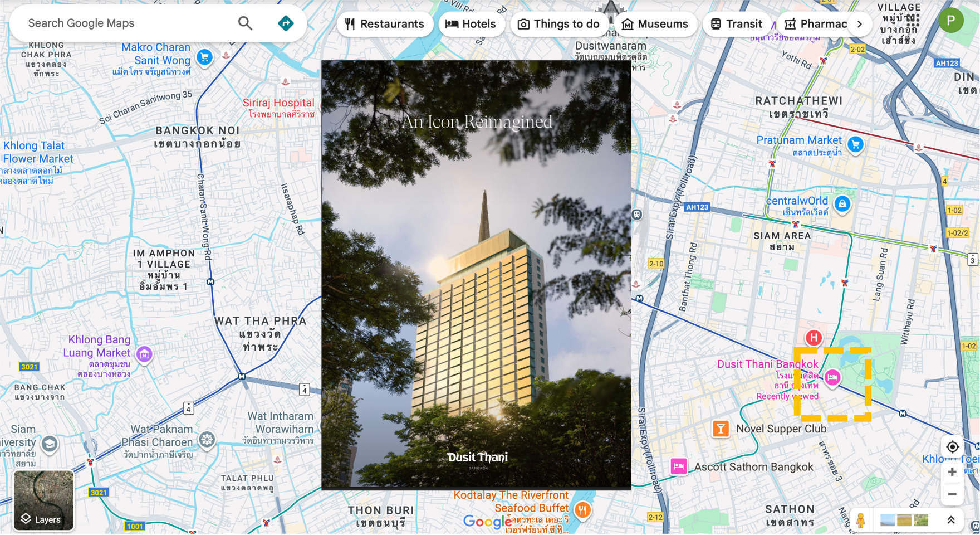Click the Dusit Thani Bangkok hotel pin
The width and height of the screenshot is (980, 535).
point(832,378)
